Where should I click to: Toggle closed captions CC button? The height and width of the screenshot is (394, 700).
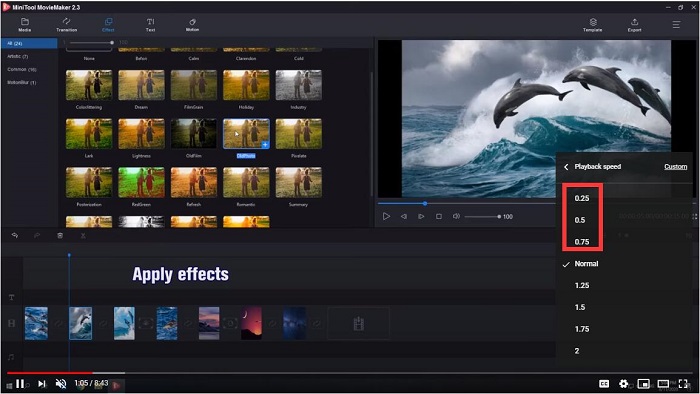pos(604,384)
